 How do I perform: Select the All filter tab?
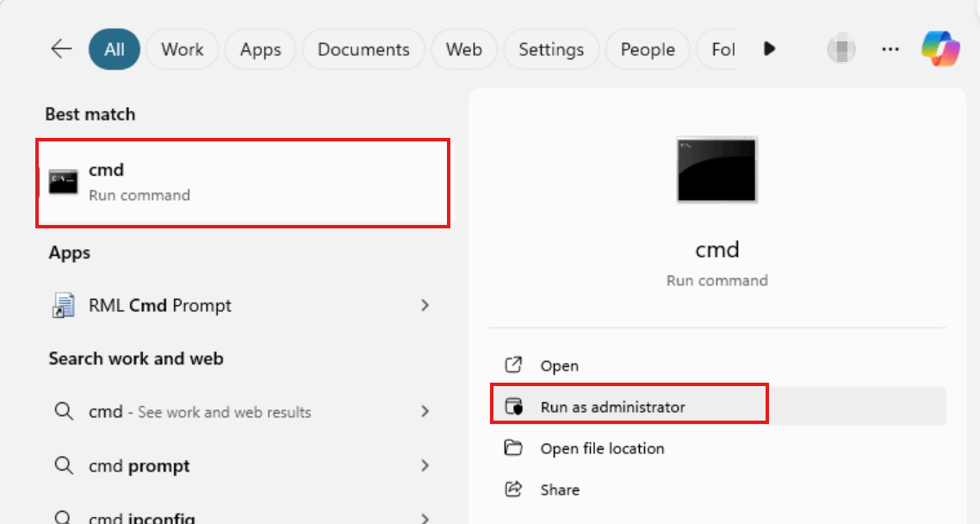[x=115, y=49]
